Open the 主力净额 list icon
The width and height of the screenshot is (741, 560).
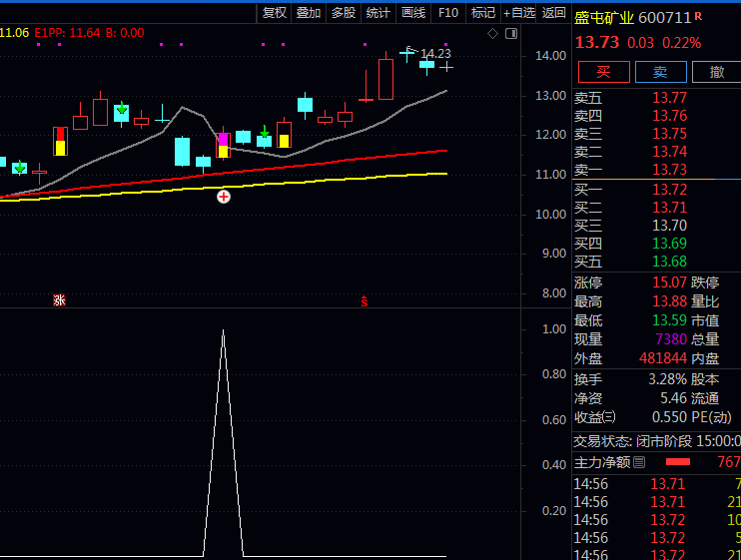pos(639,462)
